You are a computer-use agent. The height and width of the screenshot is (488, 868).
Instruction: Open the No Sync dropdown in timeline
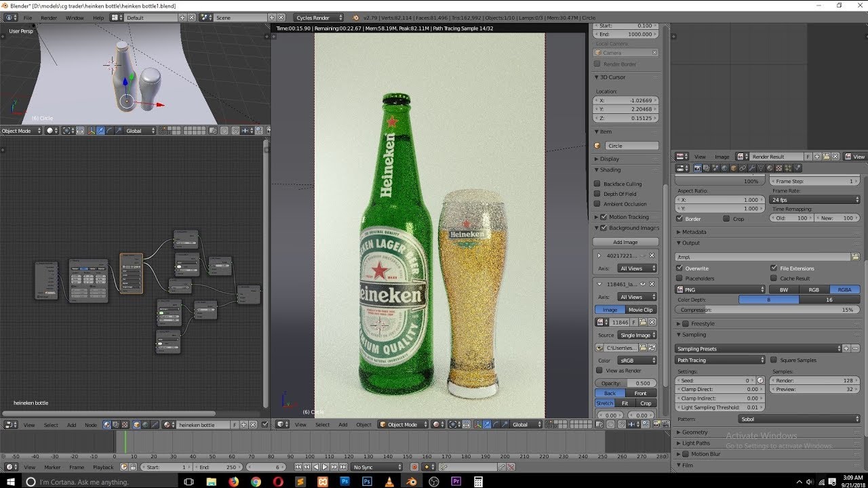378,467
